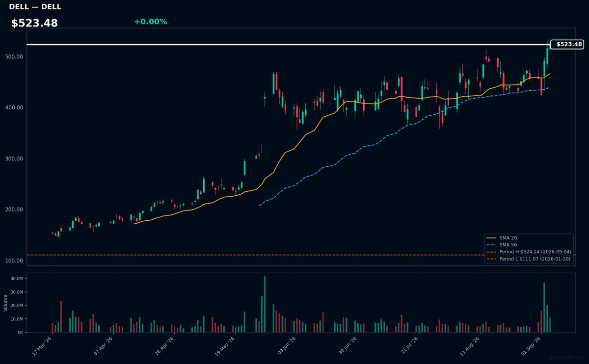Viewport: 589px width, 364px height.
Task: Click the 09 Jun '26 date label
Action: click(286, 345)
